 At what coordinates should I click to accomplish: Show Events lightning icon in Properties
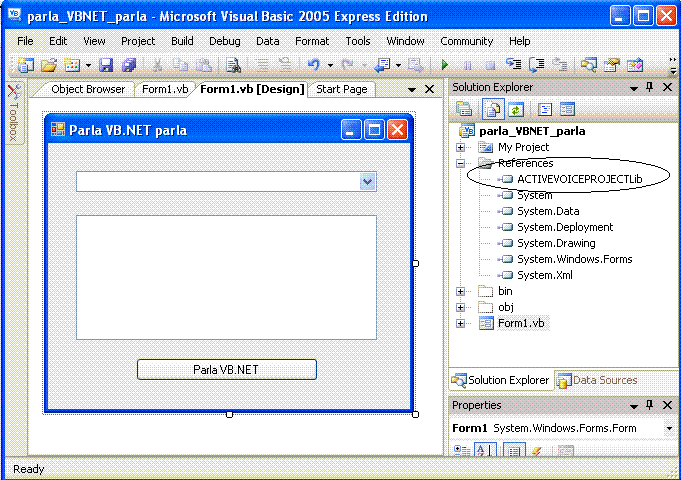click(537, 450)
